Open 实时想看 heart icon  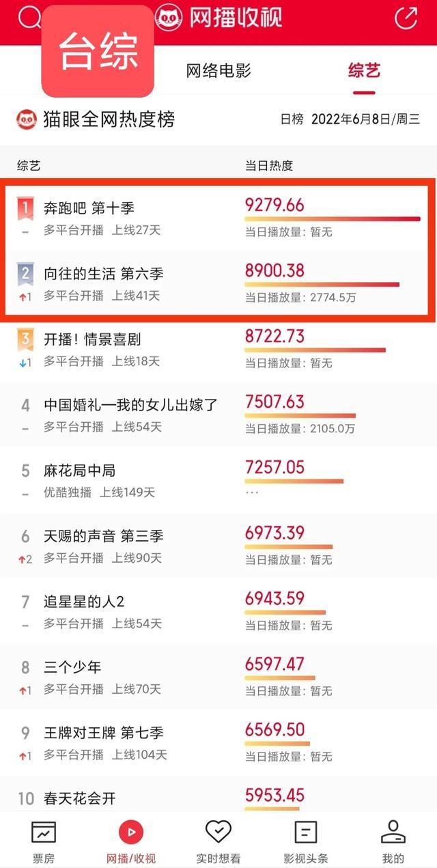[x=218, y=832]
